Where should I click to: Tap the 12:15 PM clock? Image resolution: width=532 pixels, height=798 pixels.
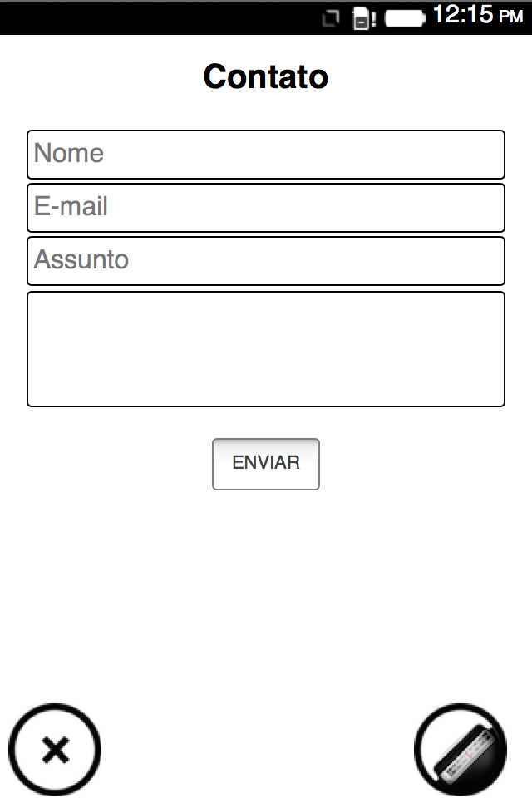[477, 15]
